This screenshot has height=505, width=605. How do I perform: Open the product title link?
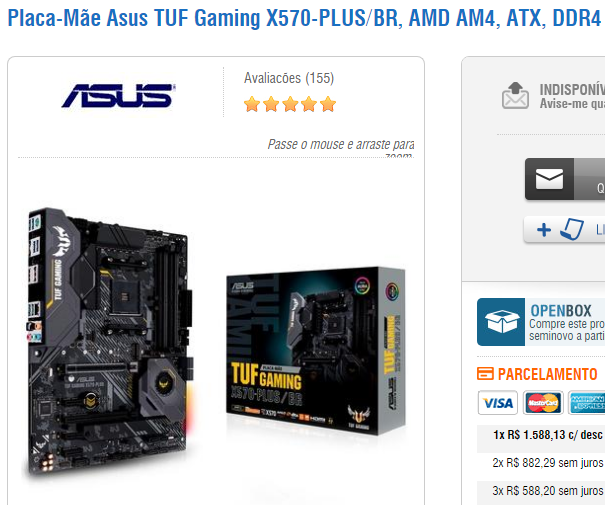[304, 18]
